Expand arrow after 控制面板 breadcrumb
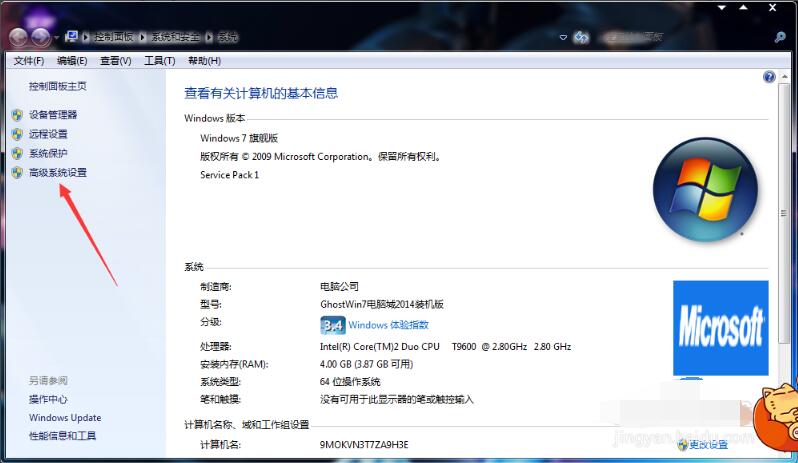Viewport: 798px width, 463px height. [x=142, y=37]
